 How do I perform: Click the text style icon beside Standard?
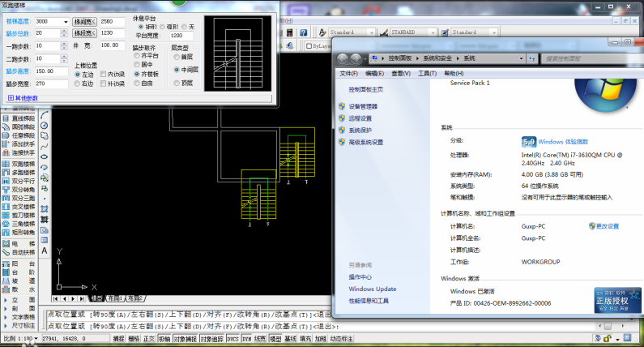pos(322,32)
